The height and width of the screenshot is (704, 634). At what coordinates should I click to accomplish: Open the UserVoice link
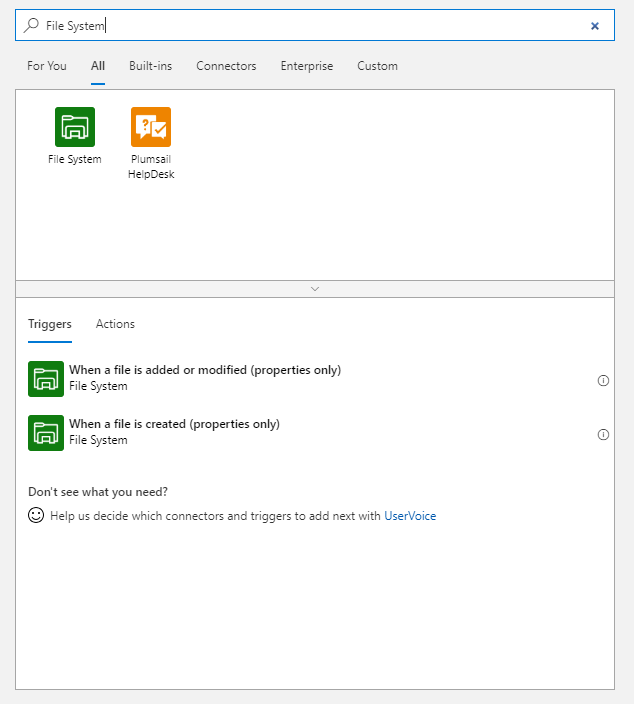point(410,516)
